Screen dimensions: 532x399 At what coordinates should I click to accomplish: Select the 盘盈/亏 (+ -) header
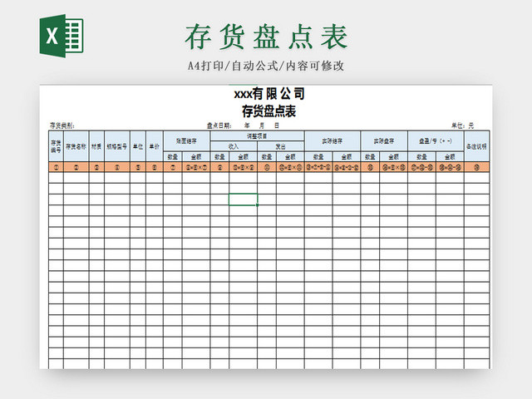coord(436,141)
